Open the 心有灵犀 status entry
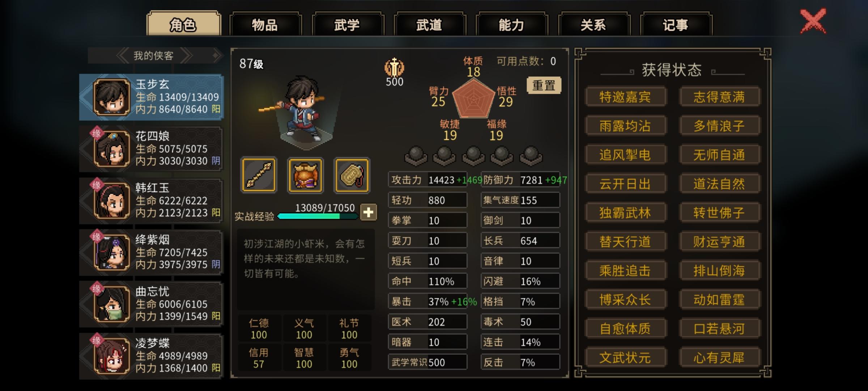868x391 pixels. pyautogui.click(x=719, y=358)
